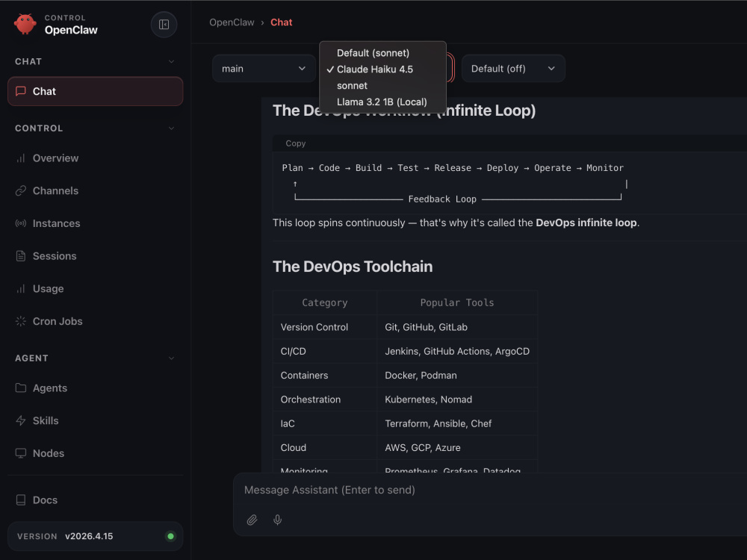The image size is (747, 560).
Task: Open the Usage page
Action: pyautogui.click(x=96, y=288)
